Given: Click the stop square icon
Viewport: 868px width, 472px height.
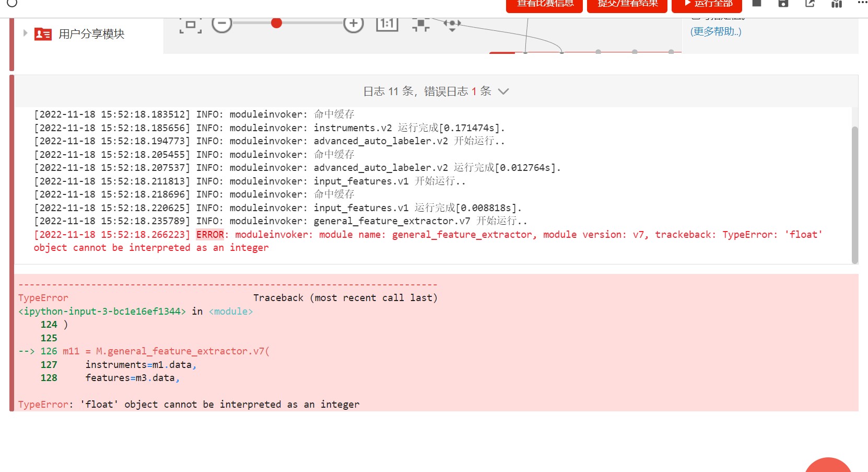Looking at the screenshot, I should 757,4.
